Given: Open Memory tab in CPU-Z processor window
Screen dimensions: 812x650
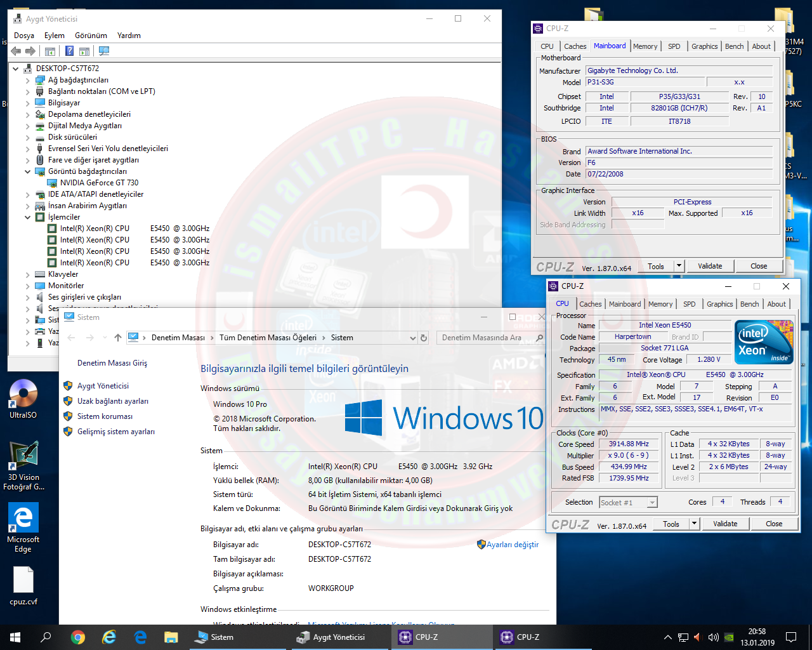Looking at the screenshot, I should [660, 304].
